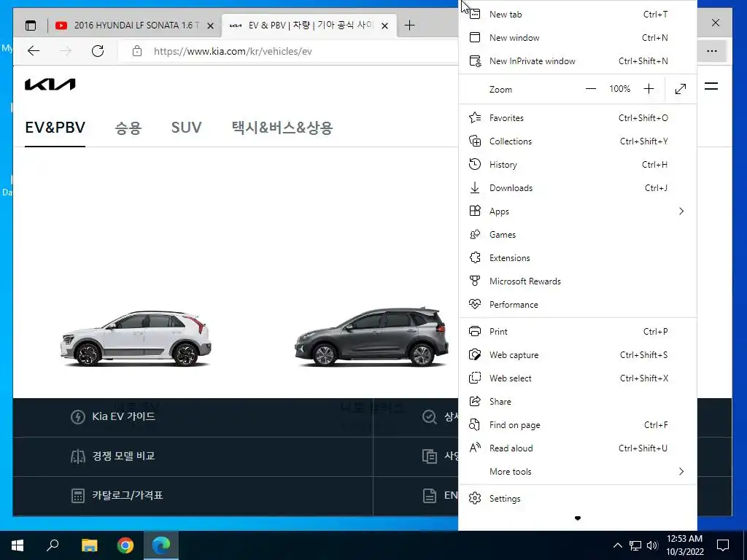Go back with the browser back arrow
Viewport: 747px width, 560px height.
point(34,51)
